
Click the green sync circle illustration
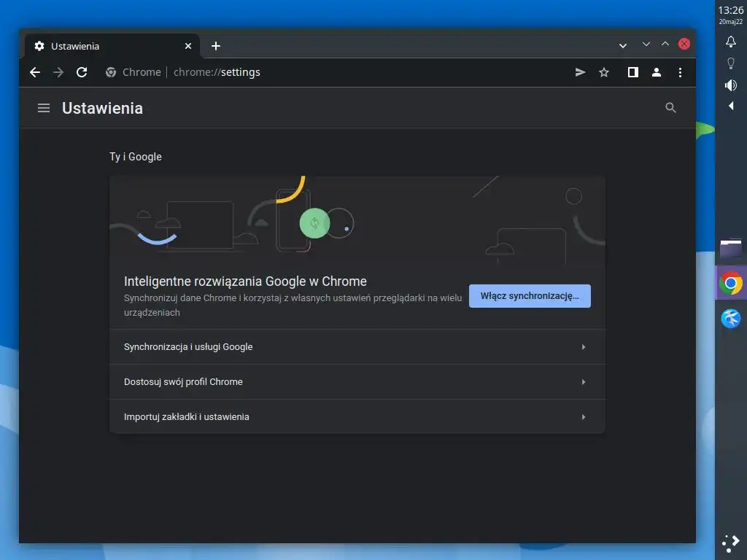(314, 223)
